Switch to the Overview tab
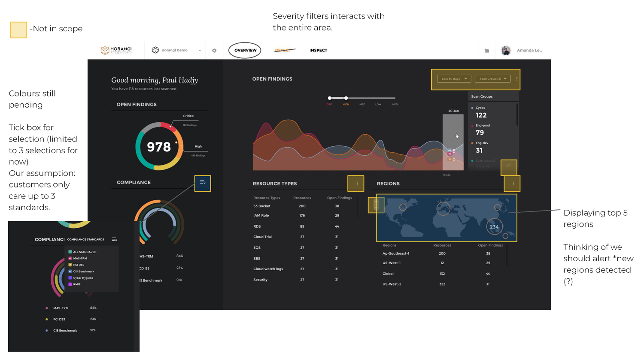Screen dimensions: 644x362 245,50
